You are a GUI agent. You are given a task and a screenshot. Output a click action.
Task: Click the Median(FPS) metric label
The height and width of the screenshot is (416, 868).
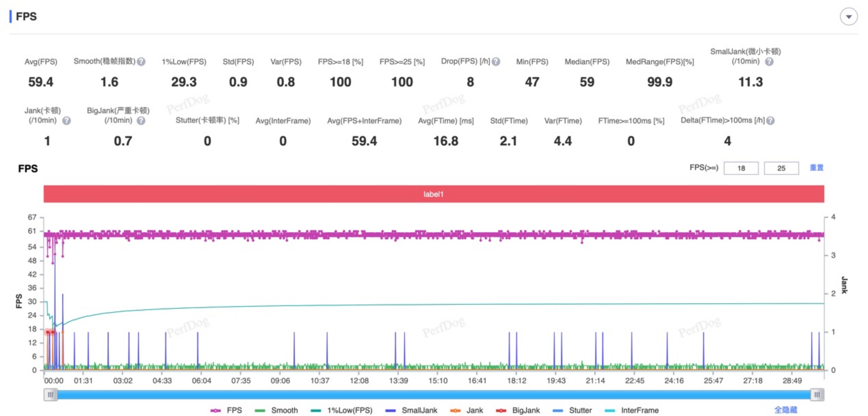(587, 62)
